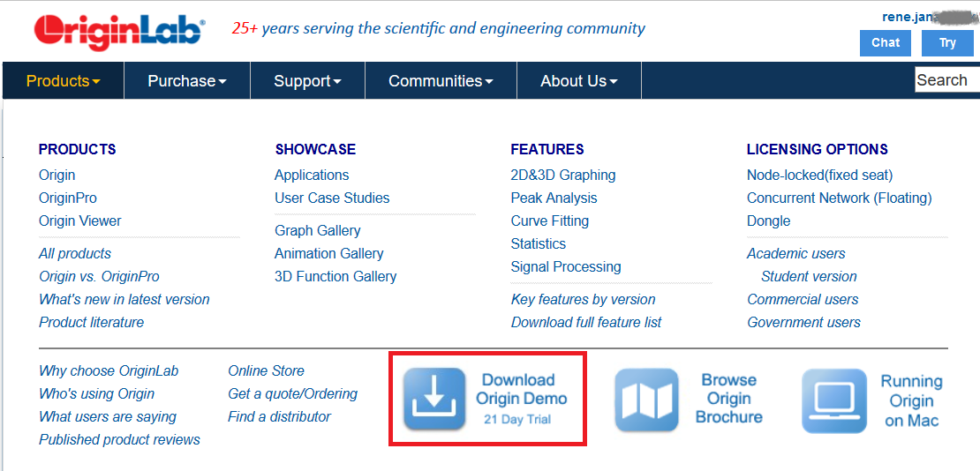
Task: Select the Student version link
Action: (809, 276)
